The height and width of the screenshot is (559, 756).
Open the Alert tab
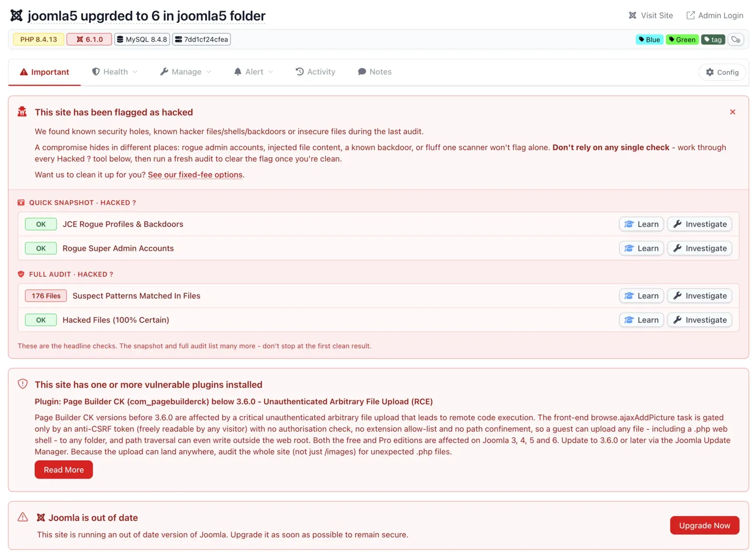point(253,72)
